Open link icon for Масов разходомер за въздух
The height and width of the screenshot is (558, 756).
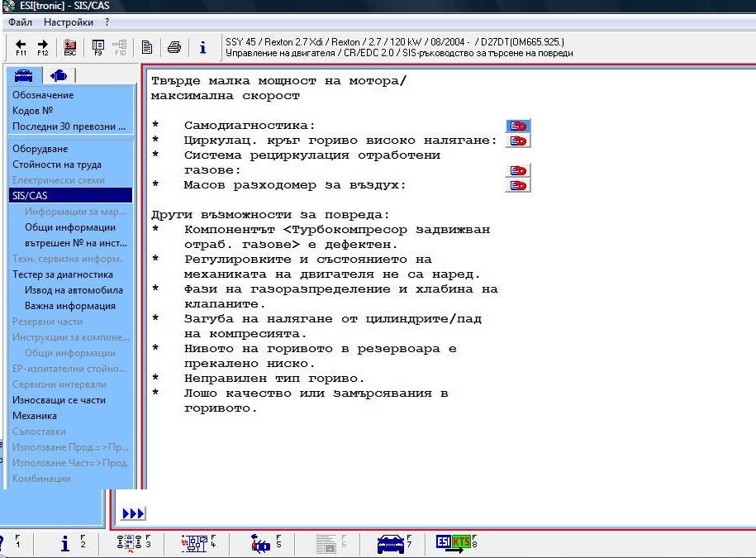click(x=517, y=185)
